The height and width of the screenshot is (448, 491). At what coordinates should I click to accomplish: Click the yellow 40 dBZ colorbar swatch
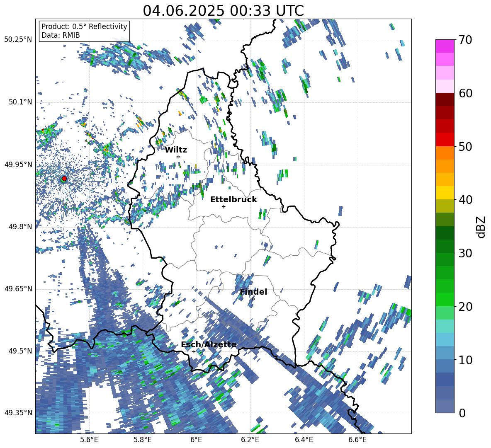[445, 193]
